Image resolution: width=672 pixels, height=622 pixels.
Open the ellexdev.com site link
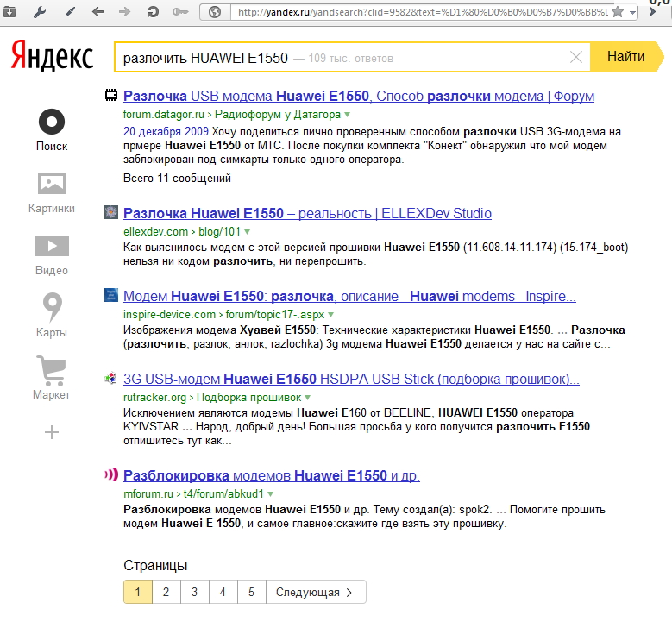point(155,231)
